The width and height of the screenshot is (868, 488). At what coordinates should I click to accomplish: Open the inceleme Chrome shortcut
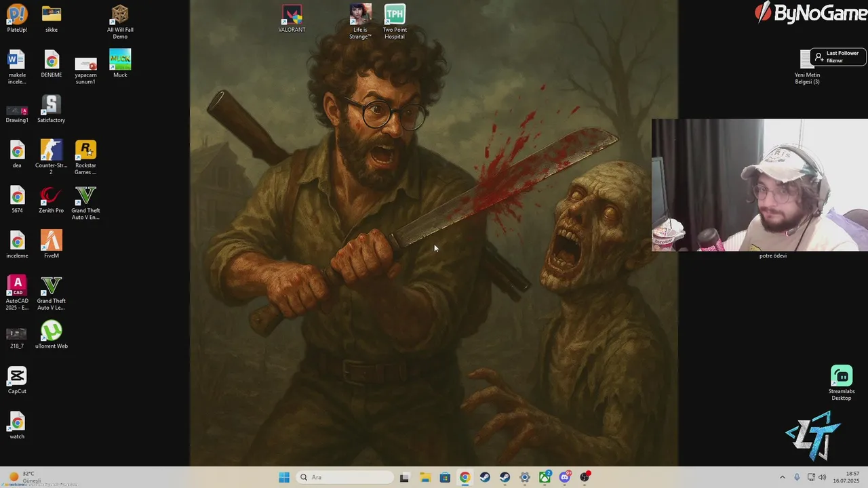[x=17, y=245]
